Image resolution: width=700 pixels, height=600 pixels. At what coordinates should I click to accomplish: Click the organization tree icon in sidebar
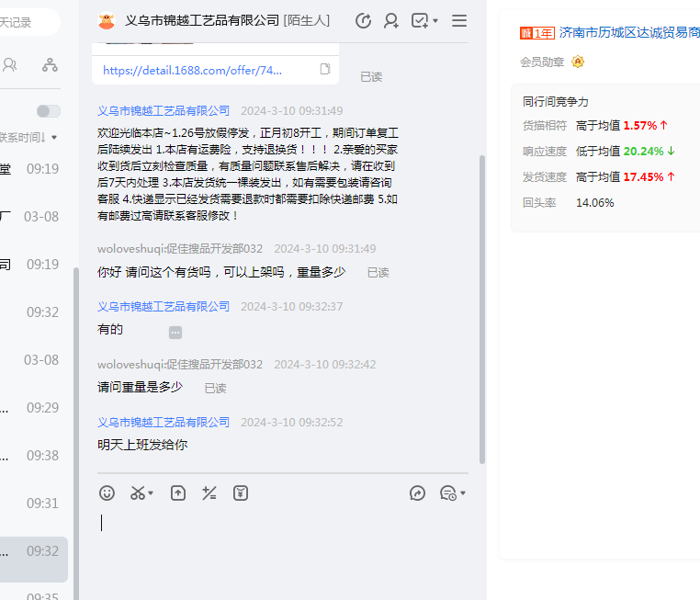50,64
